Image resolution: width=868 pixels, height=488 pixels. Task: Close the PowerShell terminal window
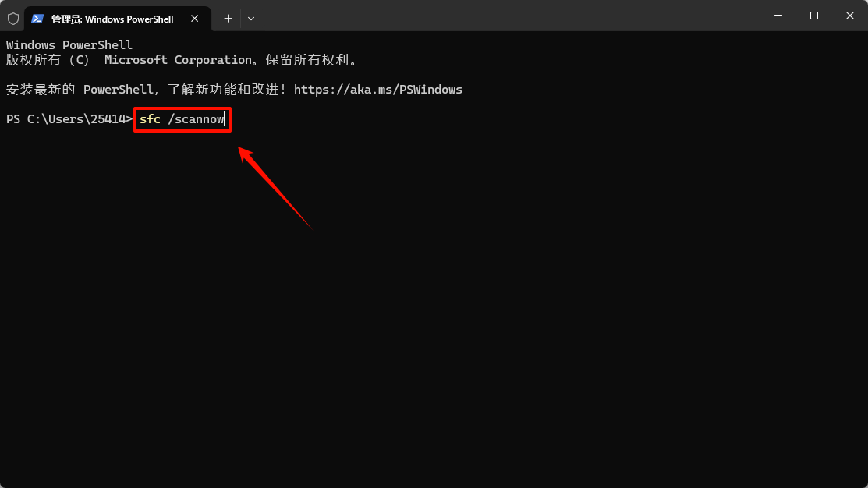849,16
